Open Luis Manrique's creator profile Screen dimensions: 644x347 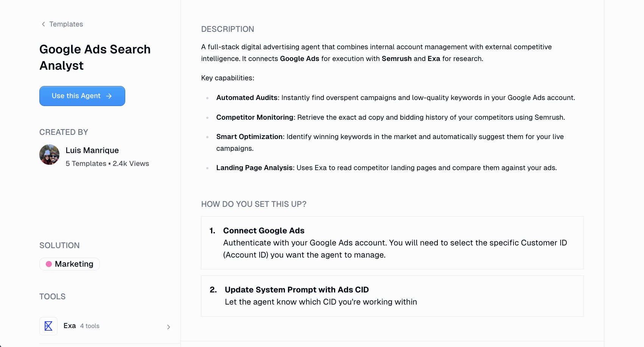[92, 150]
